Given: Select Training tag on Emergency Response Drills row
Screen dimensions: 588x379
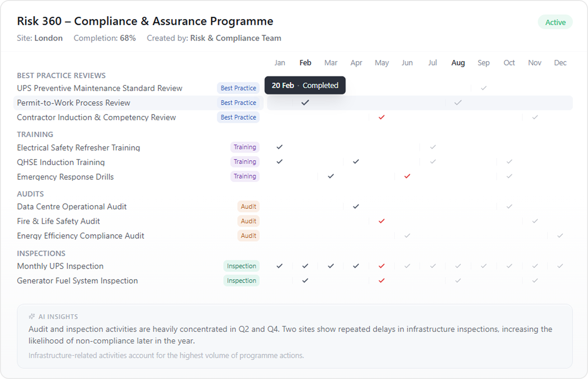Looking at the screenshot, I should click(x=245, y=176).
